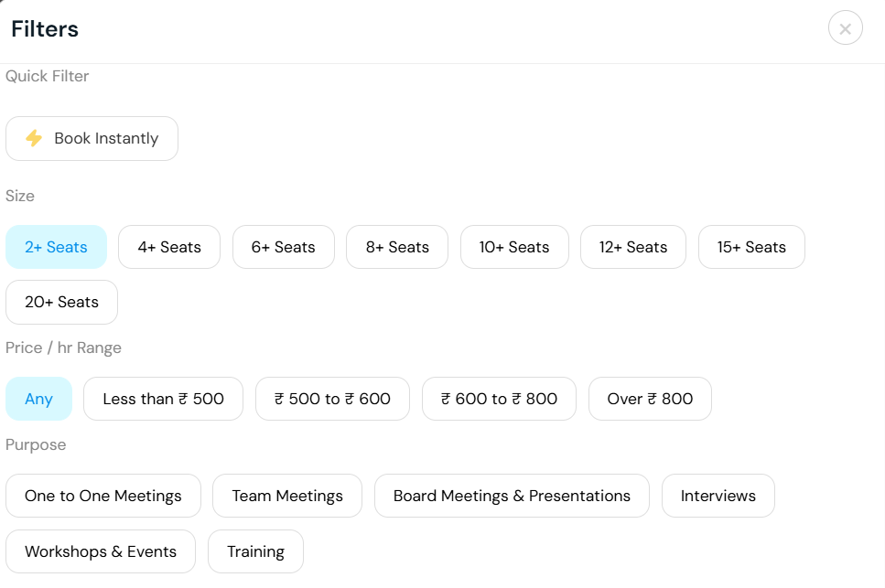Select the 2+ Seats size option

(x=56, y=247)
